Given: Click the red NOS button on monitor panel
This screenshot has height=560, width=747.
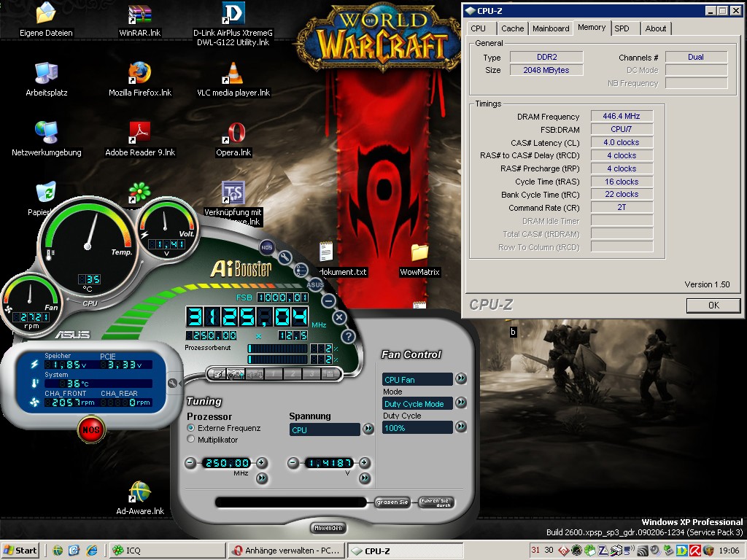Looking at the screenshot, I should click(x=91, y=429).
